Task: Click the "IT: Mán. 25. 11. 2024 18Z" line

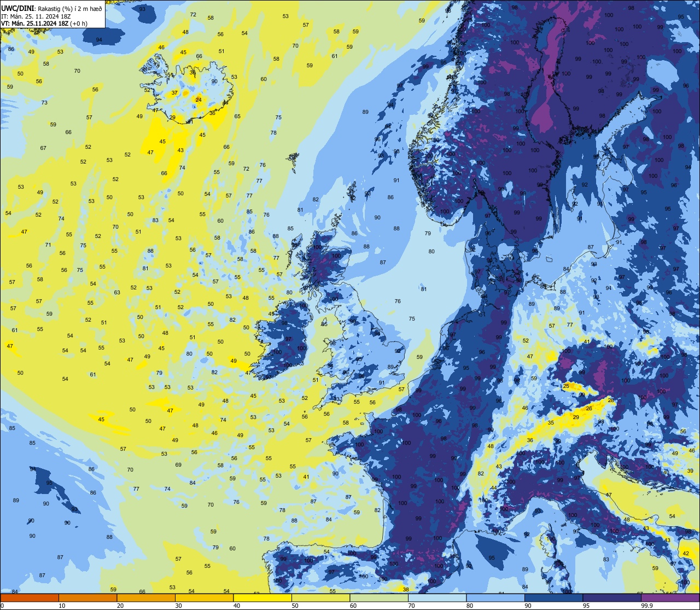Action: pos(35,16)
